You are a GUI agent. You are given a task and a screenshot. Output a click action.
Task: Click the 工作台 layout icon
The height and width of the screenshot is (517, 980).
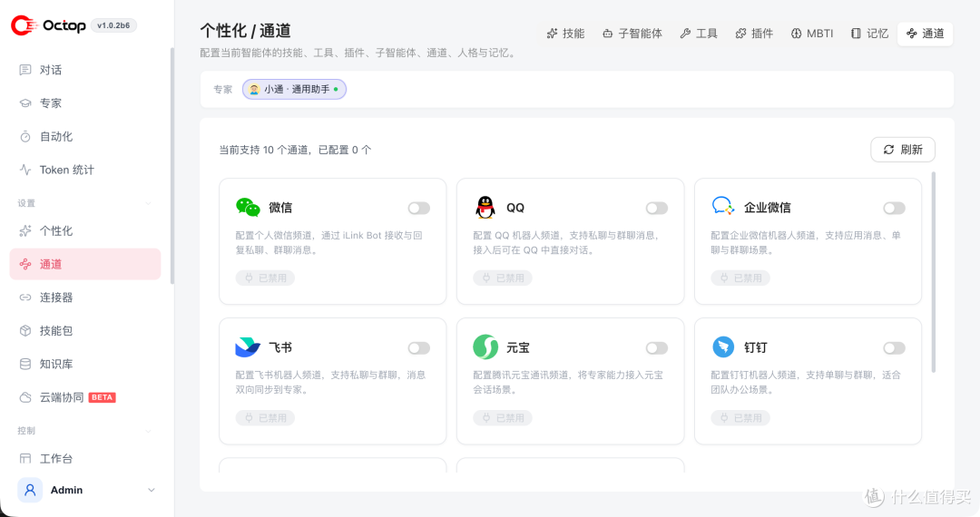point(25,458)
